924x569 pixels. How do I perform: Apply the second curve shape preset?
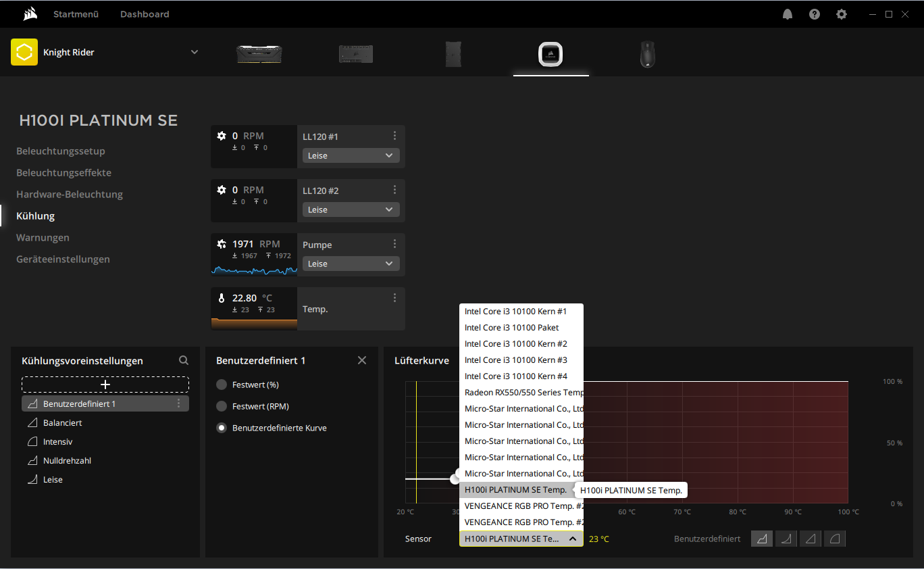[786, 539]
